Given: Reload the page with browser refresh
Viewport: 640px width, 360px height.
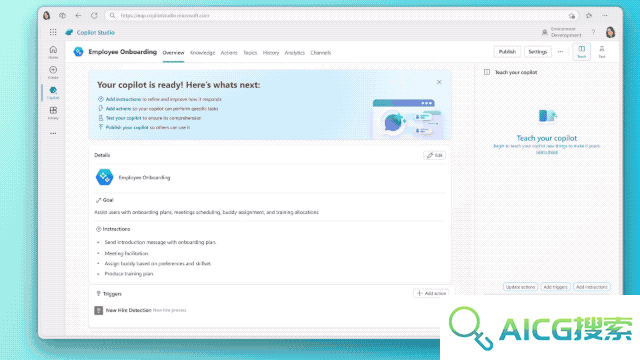Looking at the screenshot, I should click(x=94, y=16).
